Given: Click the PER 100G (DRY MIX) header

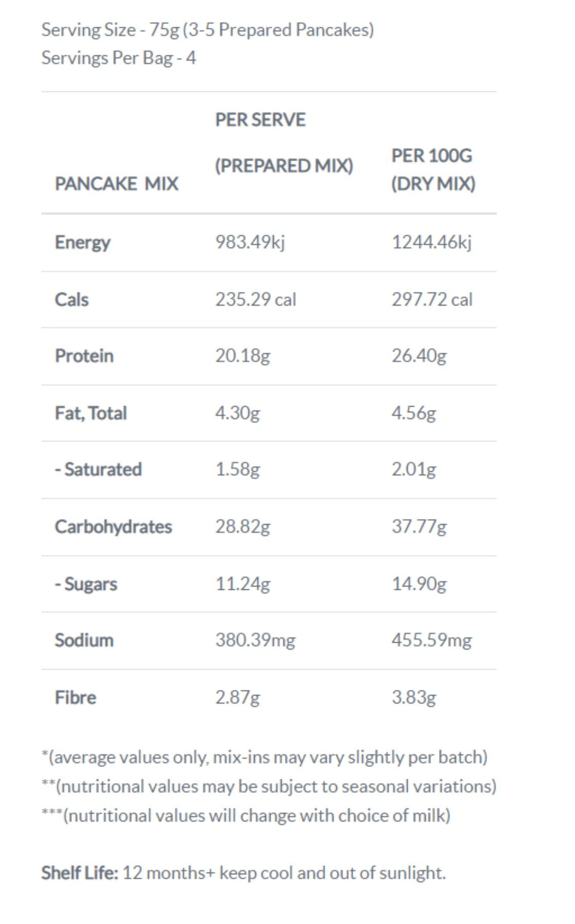Looking at the screenshot, I should [x=433, y=169].
